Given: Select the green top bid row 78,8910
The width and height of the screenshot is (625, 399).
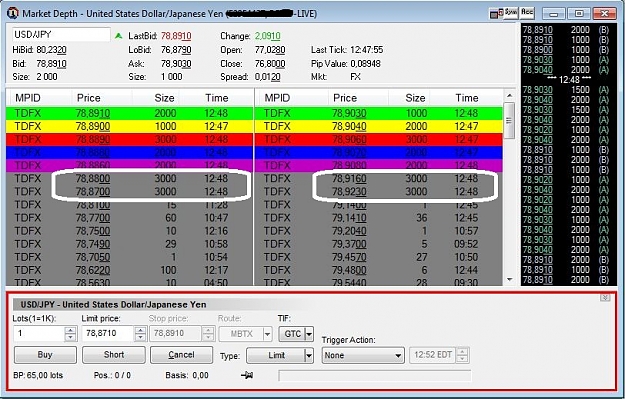Looking at the screenshot, I should (x=129, y=113).
